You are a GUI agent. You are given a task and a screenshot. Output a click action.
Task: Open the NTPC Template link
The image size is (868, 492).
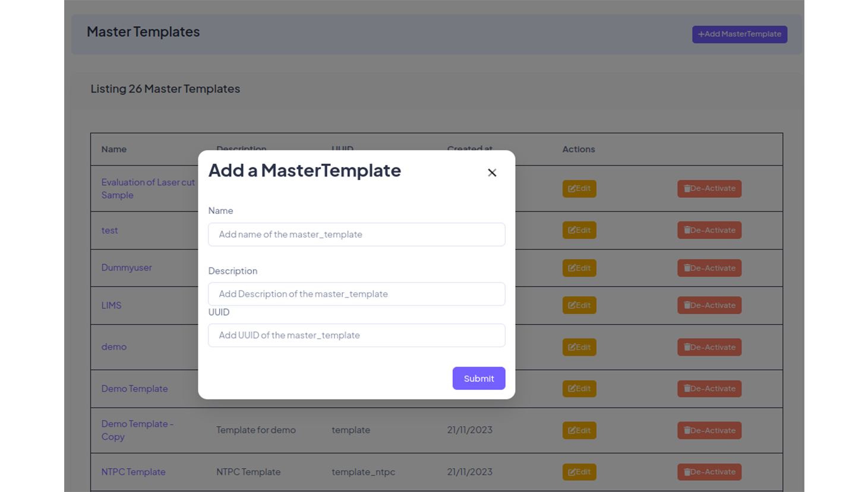133,472
